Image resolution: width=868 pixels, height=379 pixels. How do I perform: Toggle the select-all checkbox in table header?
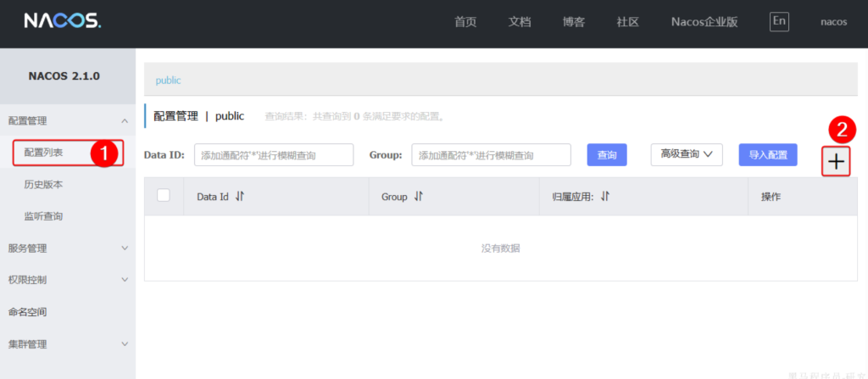point(164,196)
